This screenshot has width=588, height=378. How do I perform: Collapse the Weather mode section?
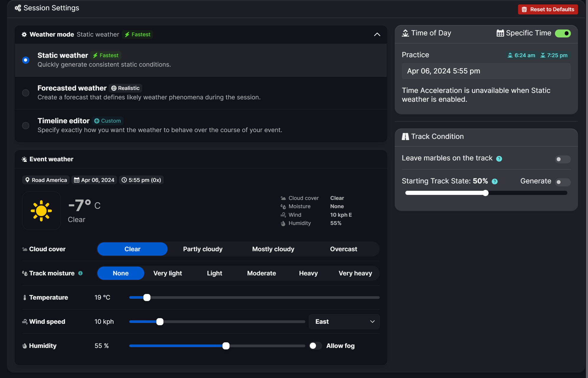[x=377, y=34]
